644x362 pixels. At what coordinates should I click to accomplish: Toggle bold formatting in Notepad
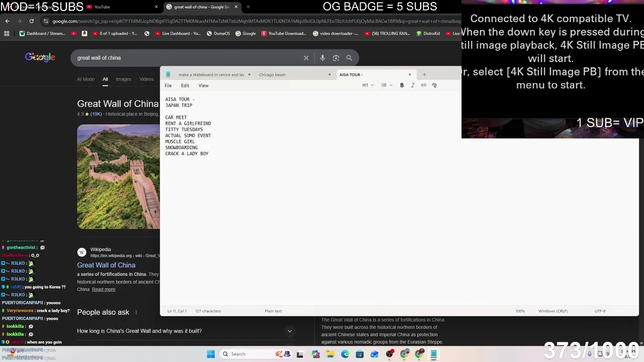[x=401, y=85]
